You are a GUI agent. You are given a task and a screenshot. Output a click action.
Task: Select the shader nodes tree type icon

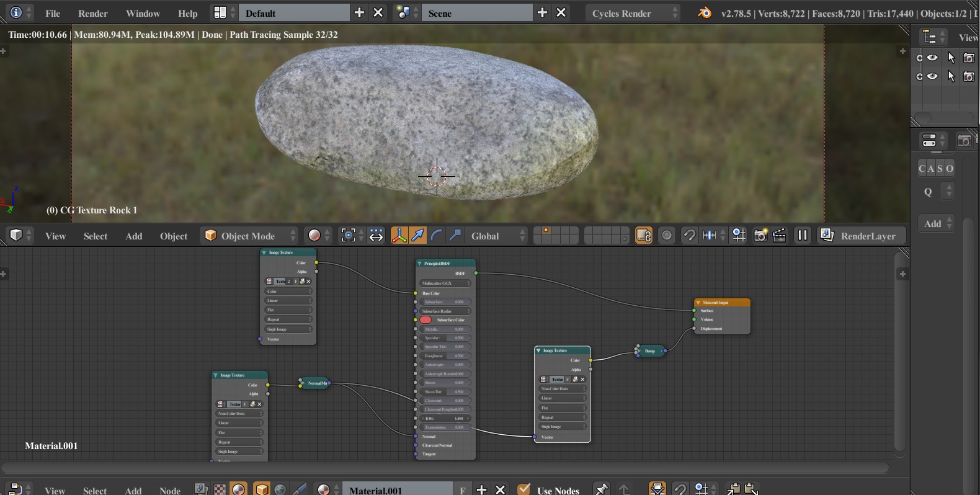(239, 489)
